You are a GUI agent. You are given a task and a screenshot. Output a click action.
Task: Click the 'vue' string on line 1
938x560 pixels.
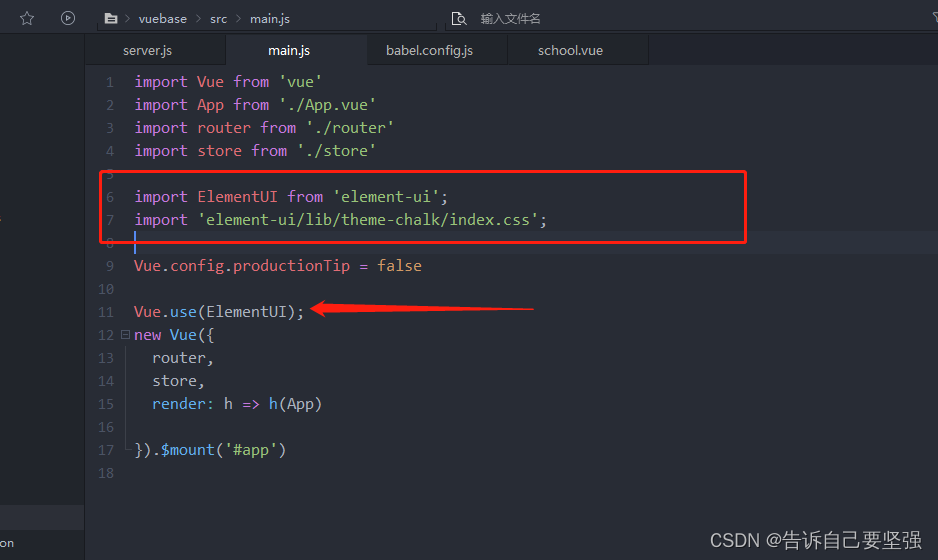[x=300, y=82]
